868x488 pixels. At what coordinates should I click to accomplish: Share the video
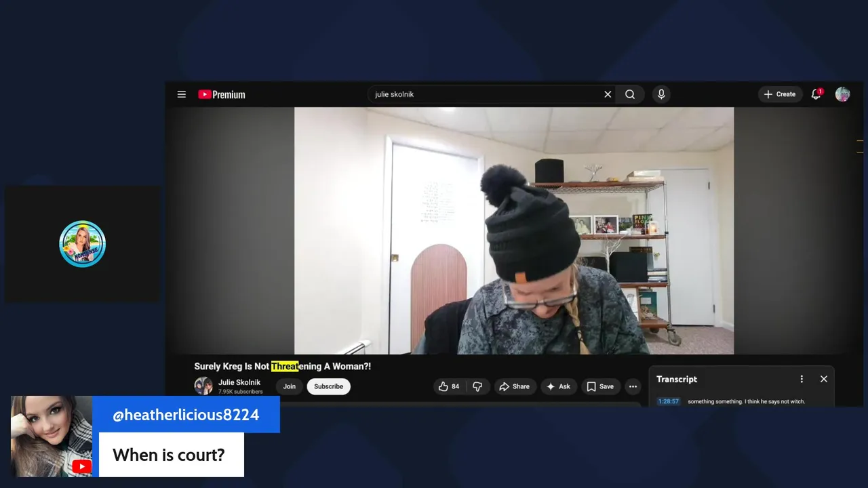click(514, 386)
